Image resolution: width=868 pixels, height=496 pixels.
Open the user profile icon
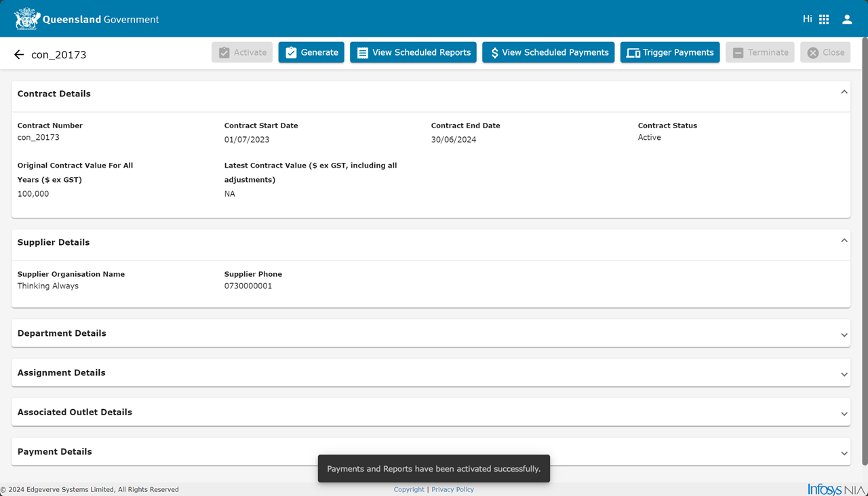tap(847, 19)
